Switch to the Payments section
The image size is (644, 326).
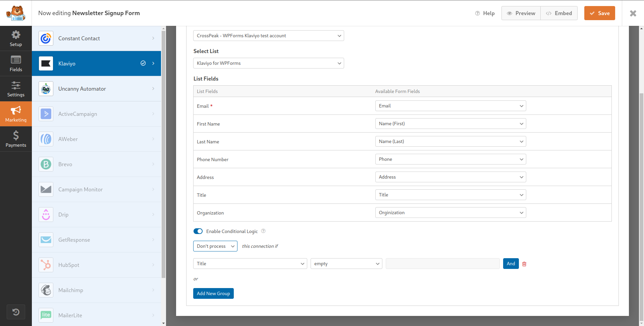pyautogui.click(x=16, y=139)
